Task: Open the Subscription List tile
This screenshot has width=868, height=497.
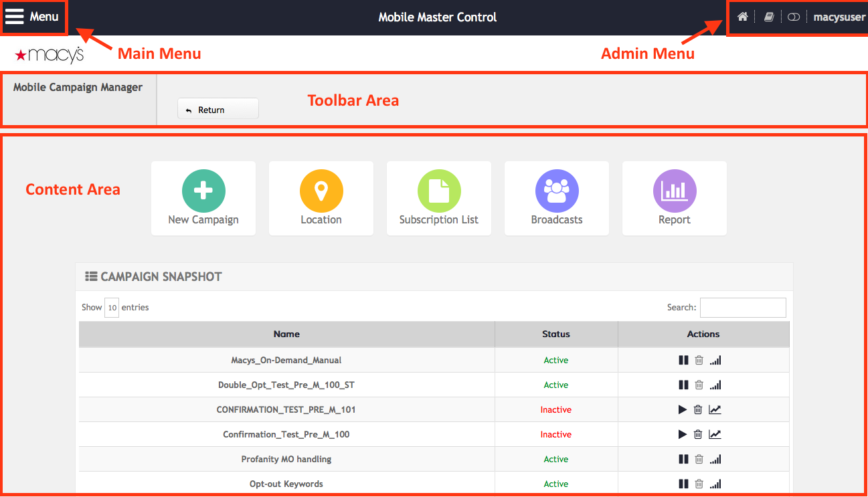Action: pos(439,198)
